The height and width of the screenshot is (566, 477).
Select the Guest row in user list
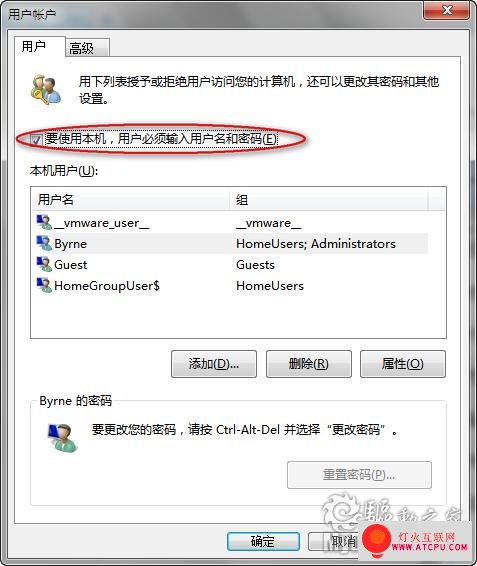click(230, 265)
